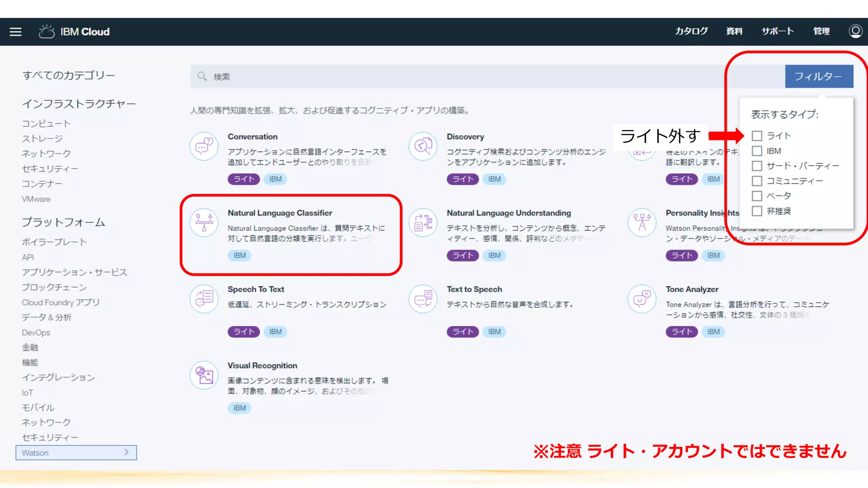Open the 資料 menu
This screenshot has width=868, height=488.
734,31
